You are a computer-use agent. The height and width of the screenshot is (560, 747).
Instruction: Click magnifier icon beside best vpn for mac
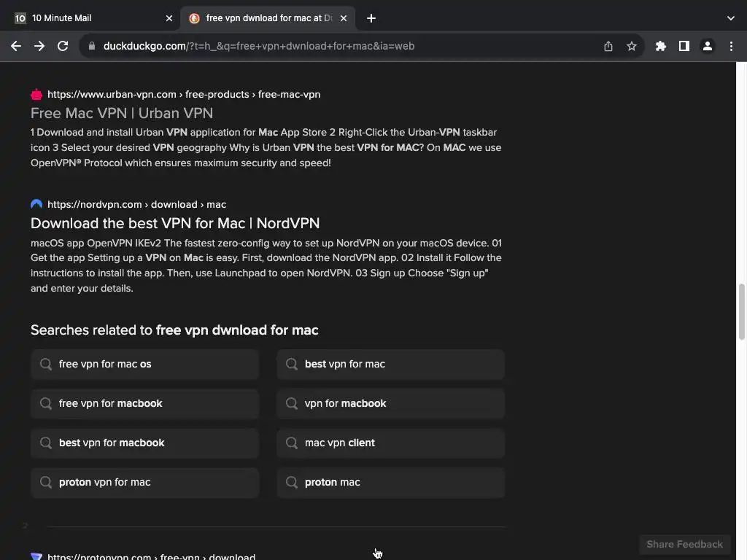point(292,365)
